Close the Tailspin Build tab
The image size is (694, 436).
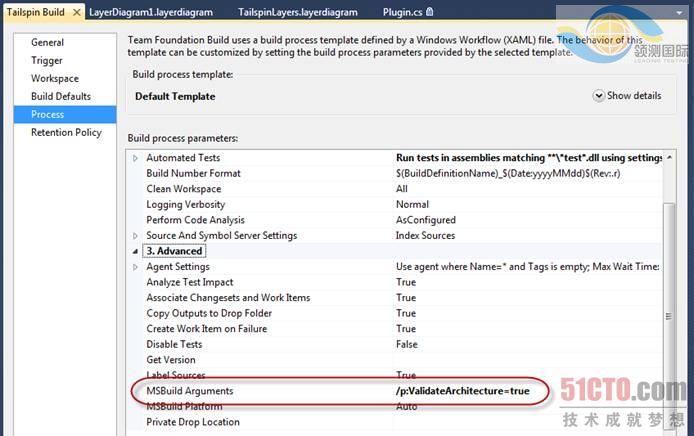click(77, 12)
